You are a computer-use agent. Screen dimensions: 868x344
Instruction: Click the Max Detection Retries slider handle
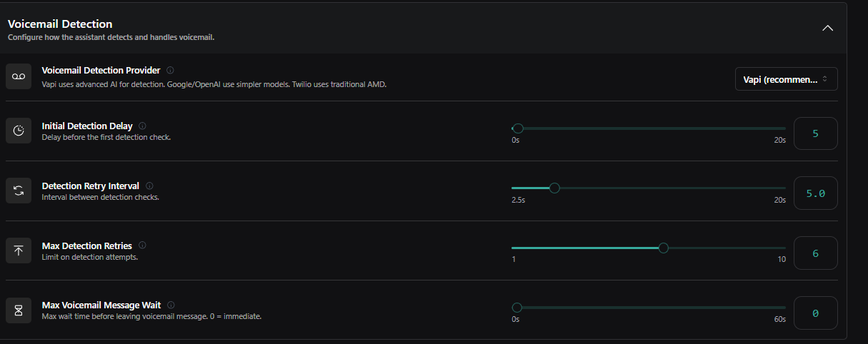point(663,248)
